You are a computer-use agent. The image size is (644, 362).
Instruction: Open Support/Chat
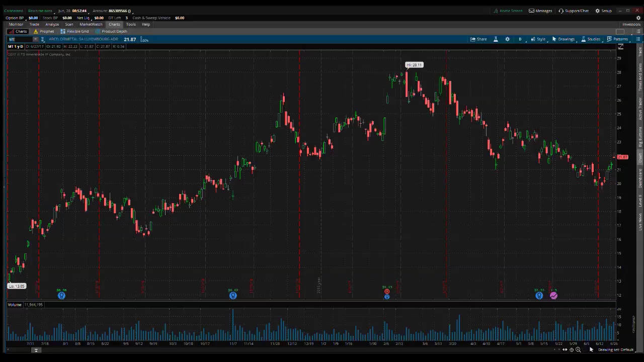(x=574, y=11)
